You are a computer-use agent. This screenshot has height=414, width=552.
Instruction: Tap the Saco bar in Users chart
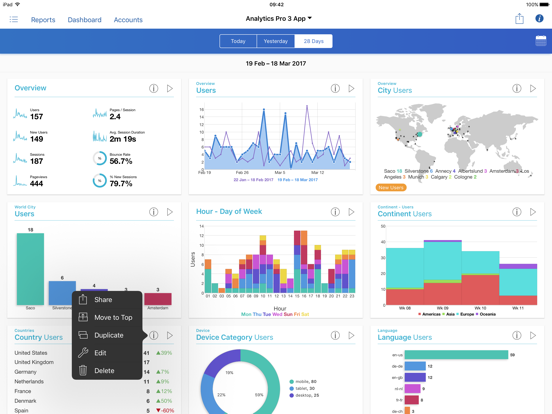[x=30, y=269]
